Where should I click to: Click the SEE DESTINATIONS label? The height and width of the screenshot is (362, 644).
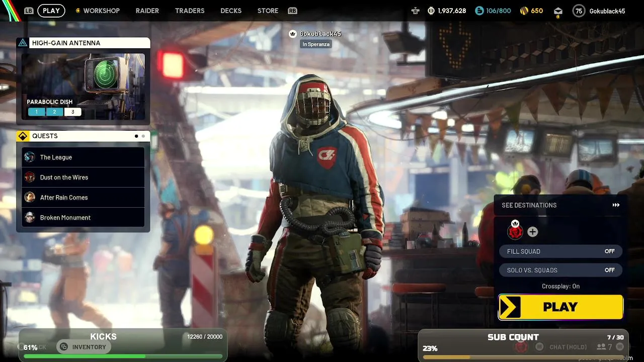tap(529, 205)
